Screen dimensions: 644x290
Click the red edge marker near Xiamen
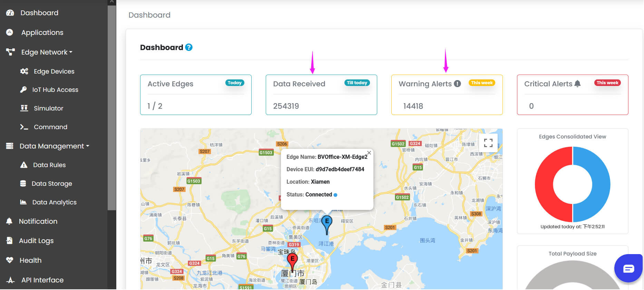pos(292,262)
